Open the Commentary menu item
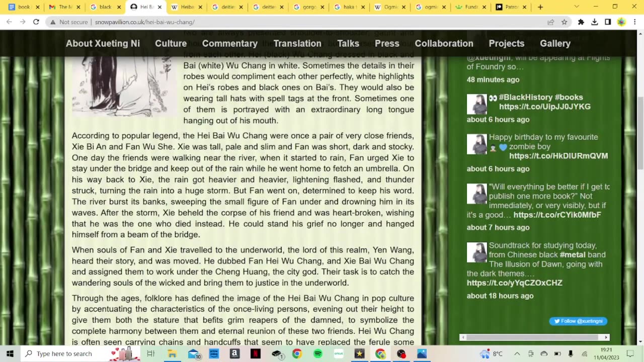Image resolution: width=644 pixels, height=362 pixels. click(x=229, y=43)
